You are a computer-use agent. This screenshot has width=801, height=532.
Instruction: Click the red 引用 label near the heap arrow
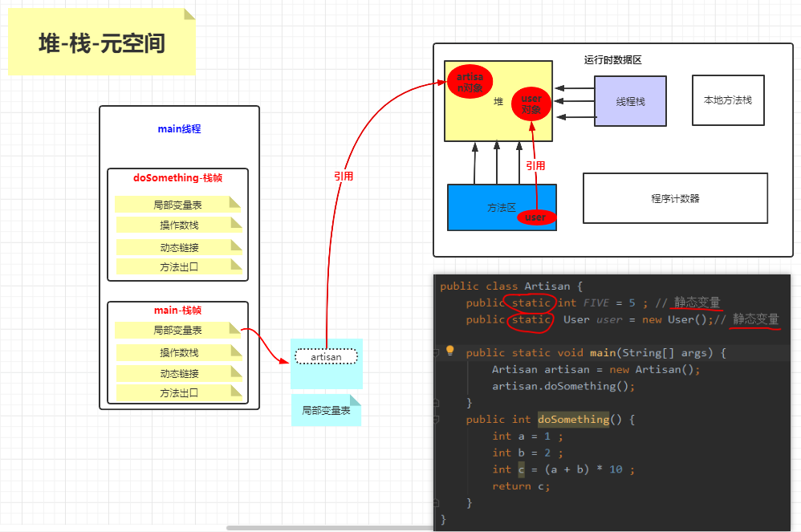tap(344, 176)
